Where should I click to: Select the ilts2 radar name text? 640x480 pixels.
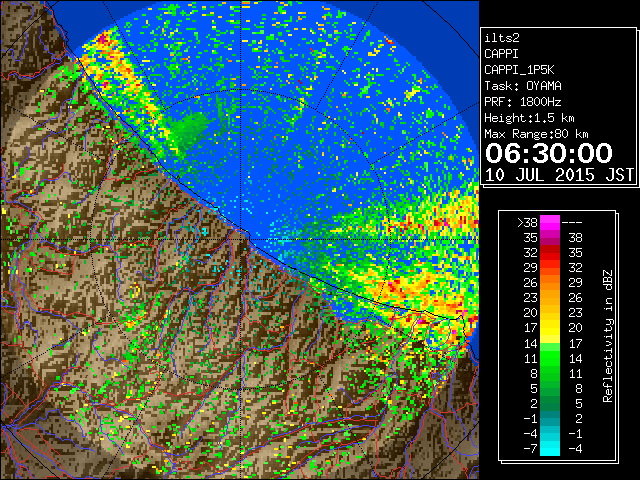502,38
